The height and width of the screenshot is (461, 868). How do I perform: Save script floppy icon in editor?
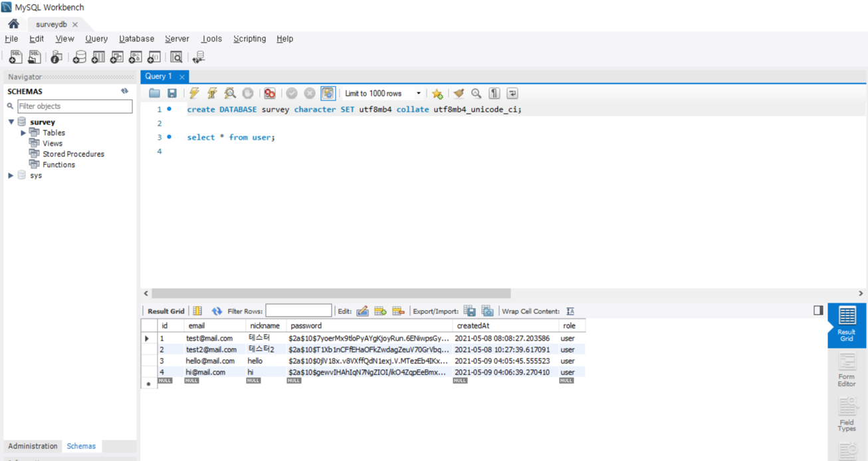pos(171,93)
